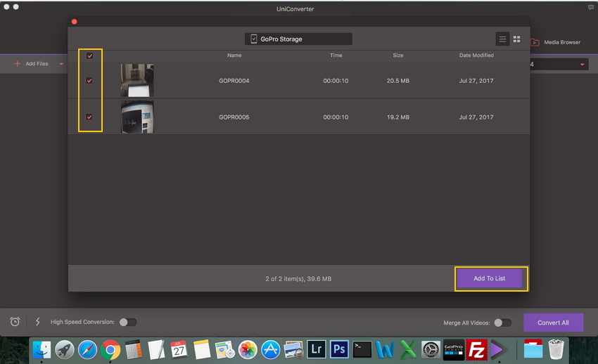Toggle the select-all checkbox in header
The width and height of the screenshot is (598, 364).
pos(89,56)
